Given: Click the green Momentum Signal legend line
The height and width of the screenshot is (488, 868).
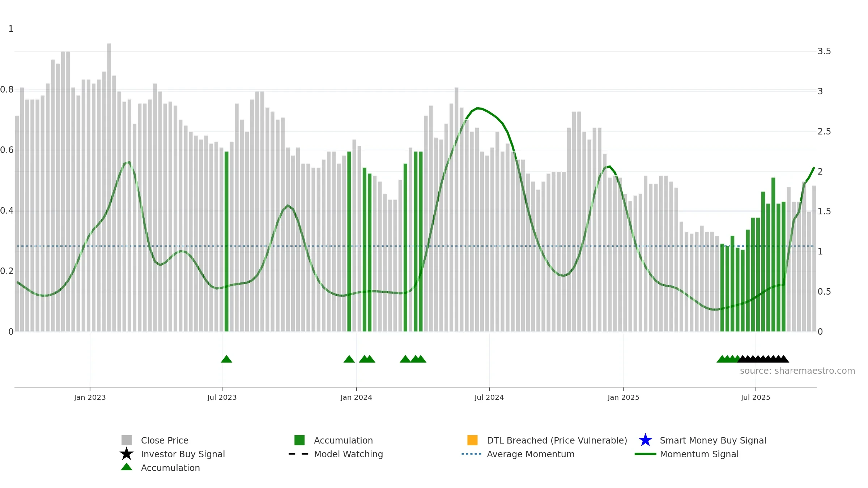Looking at the screenshot, I should coord(645,454).
